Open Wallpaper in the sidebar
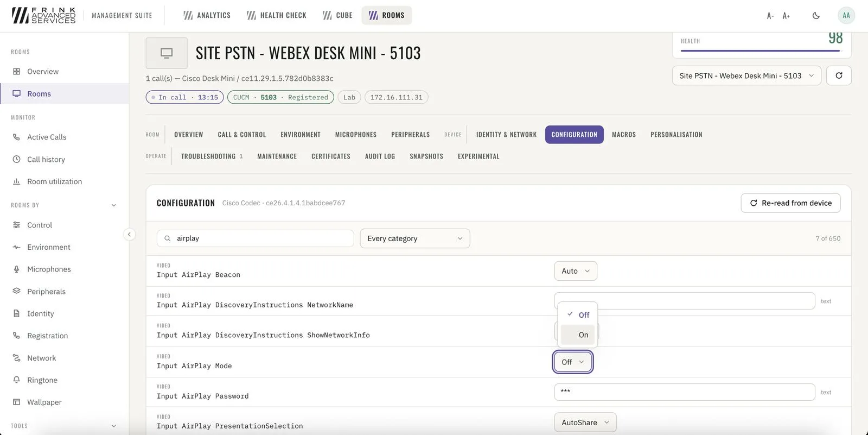The height and width of the screenshot is (435, 868). pyautogui.click(x=65, y=402)
